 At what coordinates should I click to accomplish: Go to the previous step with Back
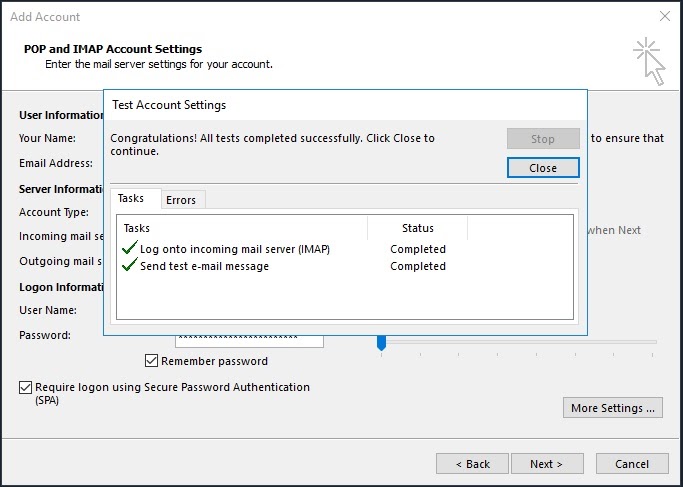(473, 464)
